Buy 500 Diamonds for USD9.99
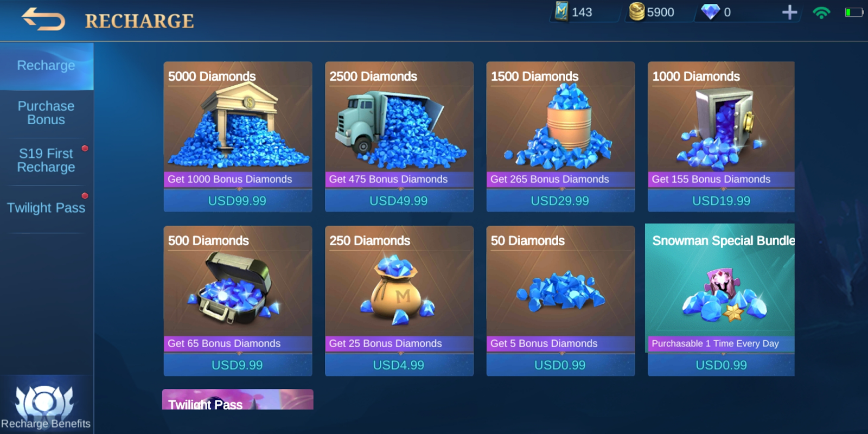The image size is (868, 434). click(238, 301)
